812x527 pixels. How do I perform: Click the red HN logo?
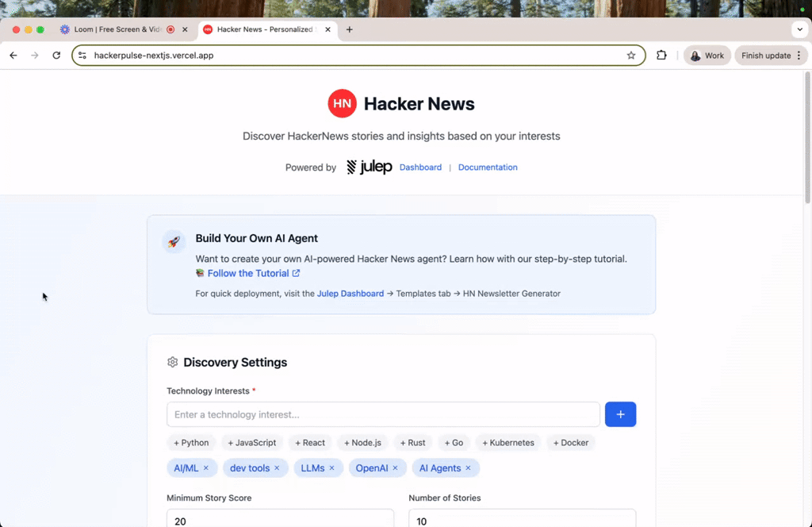point(342,103)
